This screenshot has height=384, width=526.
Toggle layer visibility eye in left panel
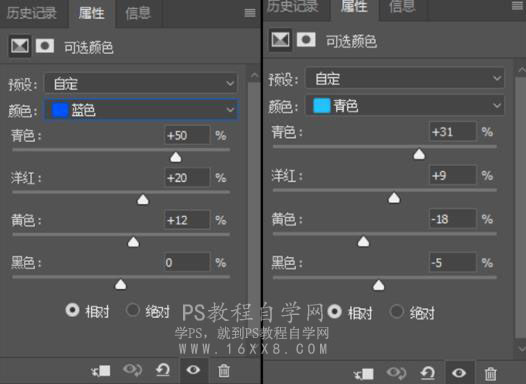tap(193, 370)
